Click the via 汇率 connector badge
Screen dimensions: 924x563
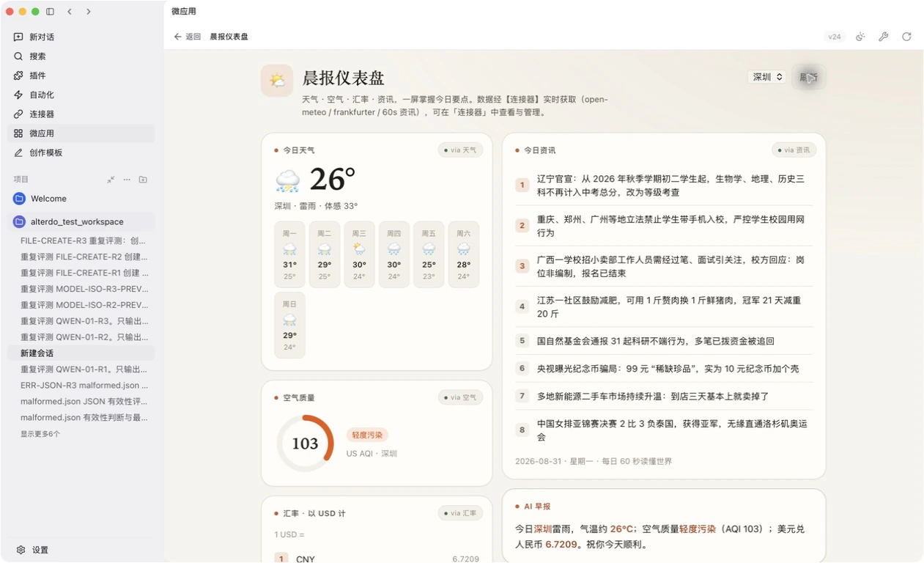(460, 513)
